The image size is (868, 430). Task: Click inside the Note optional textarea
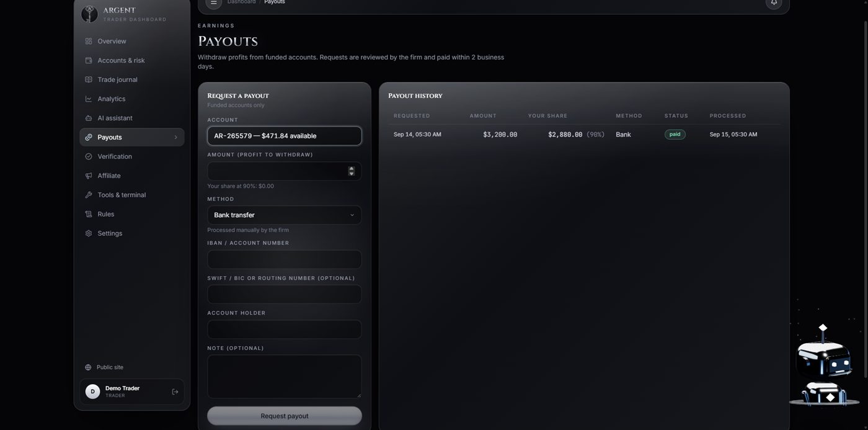(x=285, y=377)
